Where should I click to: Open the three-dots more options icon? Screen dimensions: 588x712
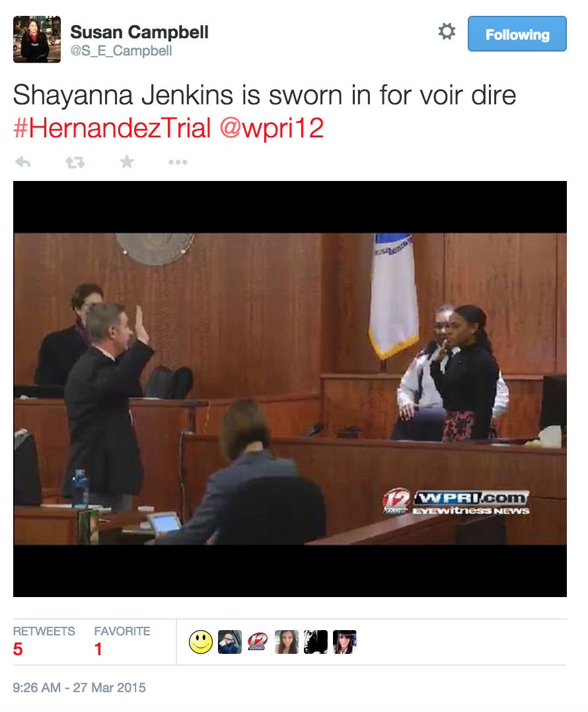178,162
